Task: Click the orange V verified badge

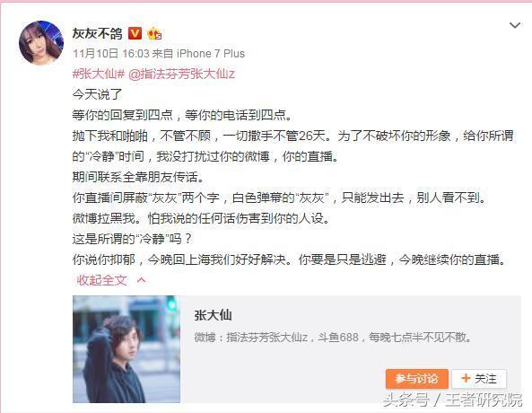Action: pyautogui.click(x=135, y=33)
